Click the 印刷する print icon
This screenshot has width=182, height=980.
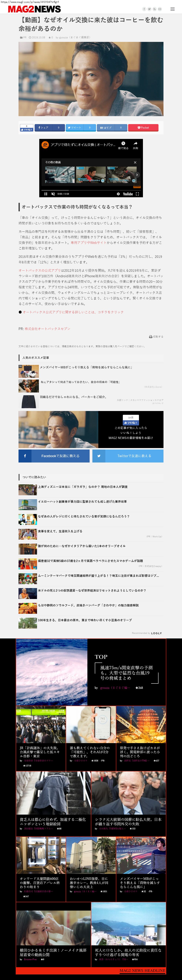coord(156,337)
